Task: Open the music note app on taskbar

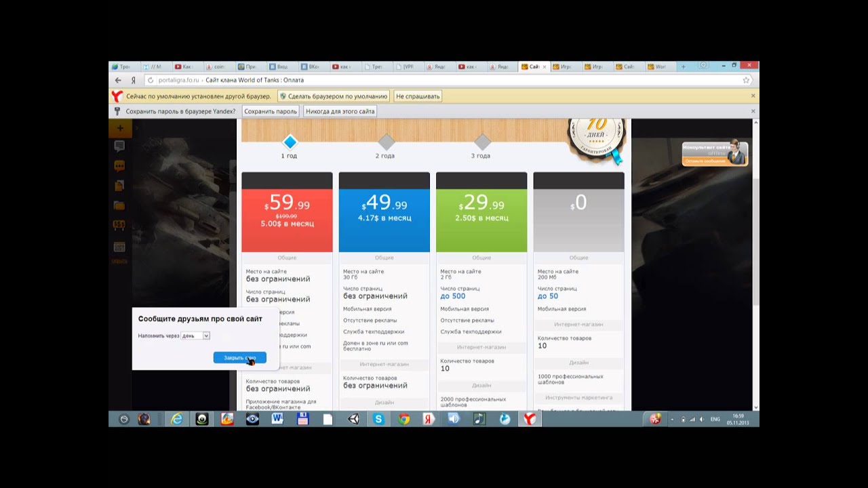Action: click(x=479, y=419)
